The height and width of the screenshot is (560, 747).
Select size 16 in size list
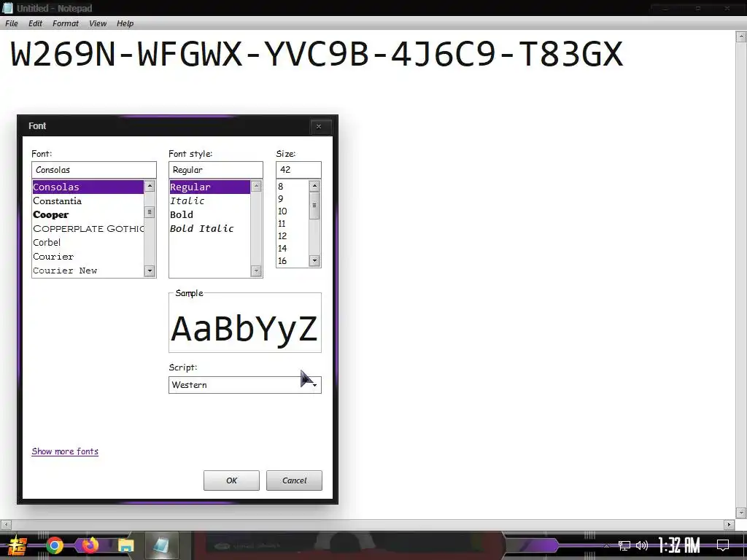point(293,261)
